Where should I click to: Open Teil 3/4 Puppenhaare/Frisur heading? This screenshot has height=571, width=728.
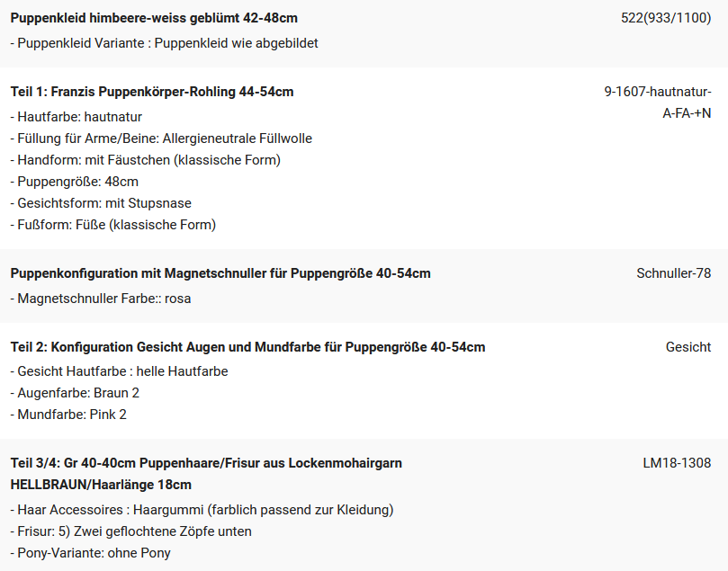tap(206, 474)
